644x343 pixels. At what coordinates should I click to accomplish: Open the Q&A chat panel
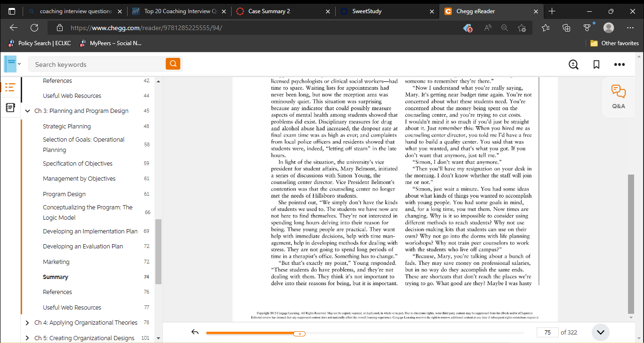point(619,96)
